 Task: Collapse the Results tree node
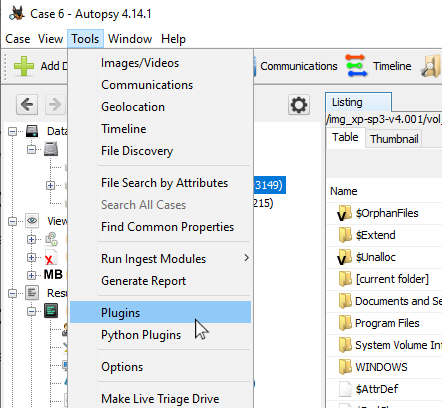[12, 293]
